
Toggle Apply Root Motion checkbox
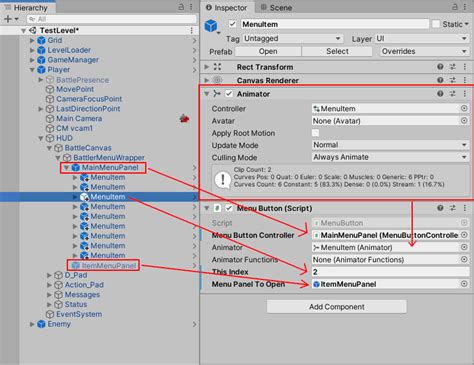tap(315, 133)
